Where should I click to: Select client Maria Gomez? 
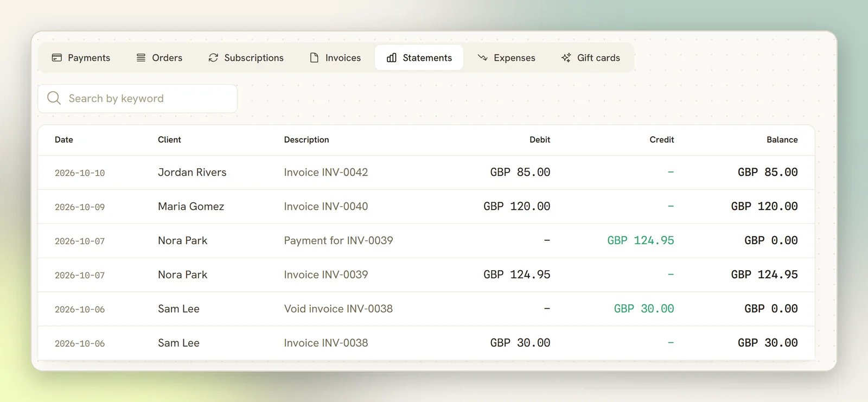(191, 206)
